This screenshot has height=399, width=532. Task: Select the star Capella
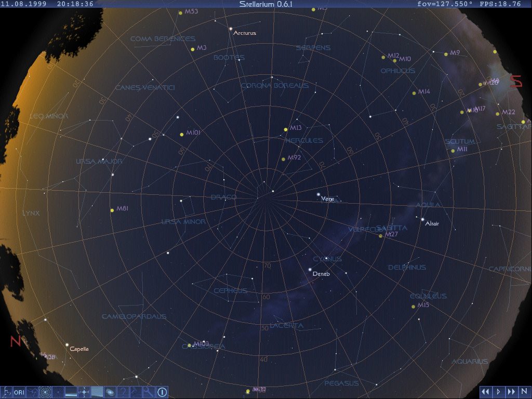pyautogui.click(x=67, y=345)
